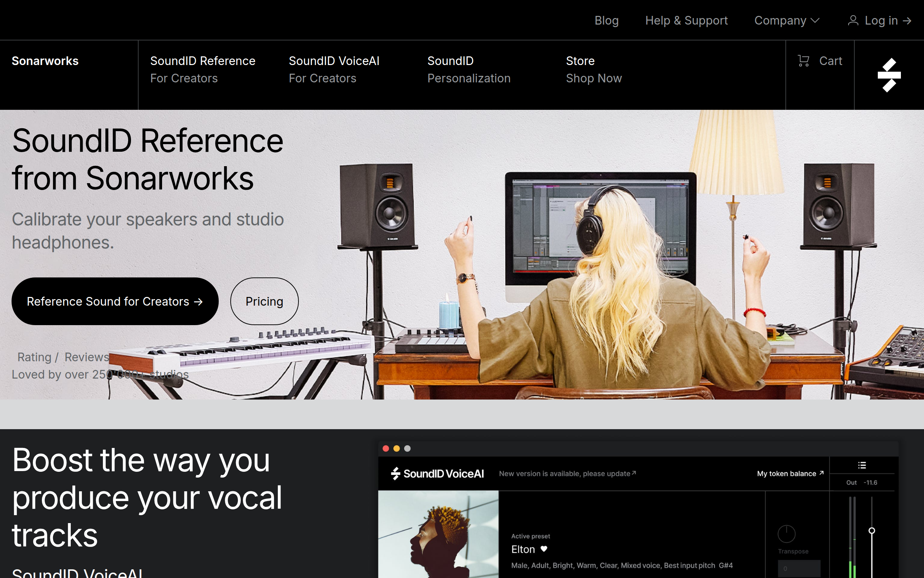This screenshot has width=924, height=578.
Task: Expand the Company dropdown menu
Action: [x=786, y=20]
